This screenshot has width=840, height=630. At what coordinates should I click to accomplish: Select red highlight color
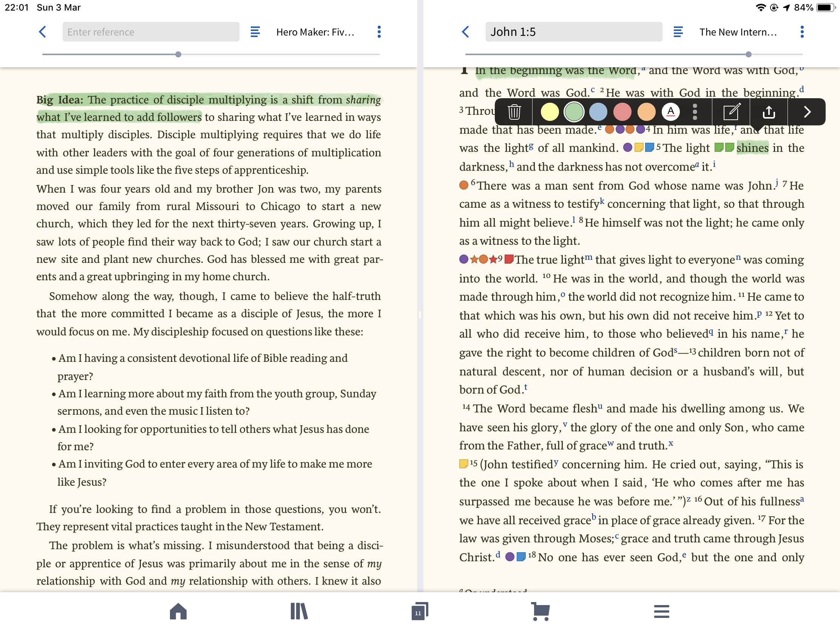click(622, 112)
